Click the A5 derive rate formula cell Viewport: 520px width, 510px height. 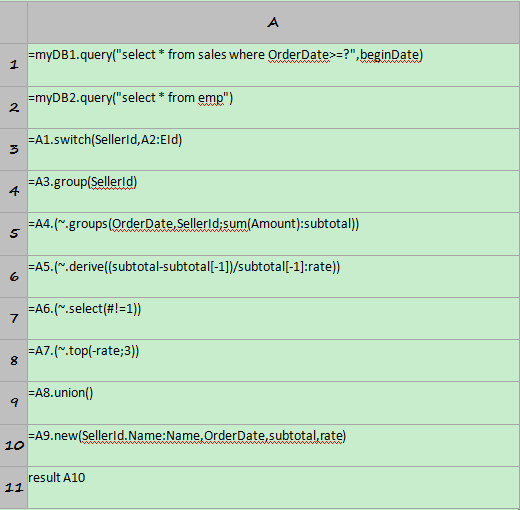(x=273, y=277)
